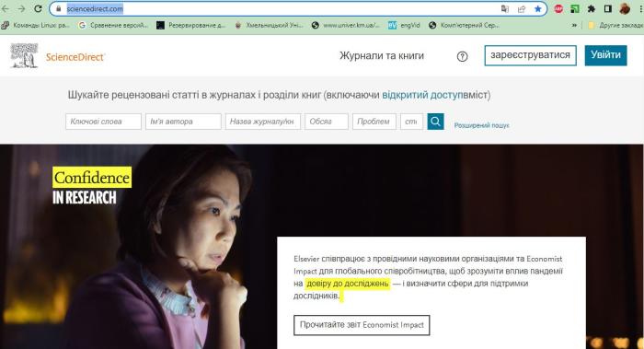Open the engVid bookmark
The image size is (644, 349).
pos(405,25)
